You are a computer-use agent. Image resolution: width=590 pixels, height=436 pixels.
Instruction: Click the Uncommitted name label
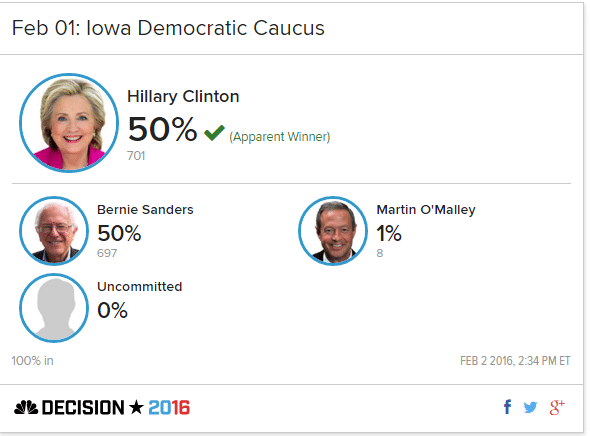140,287
